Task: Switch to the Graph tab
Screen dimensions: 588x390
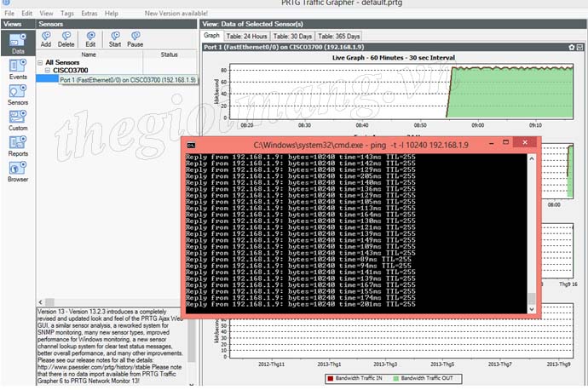Action: [x=211, y=35]
